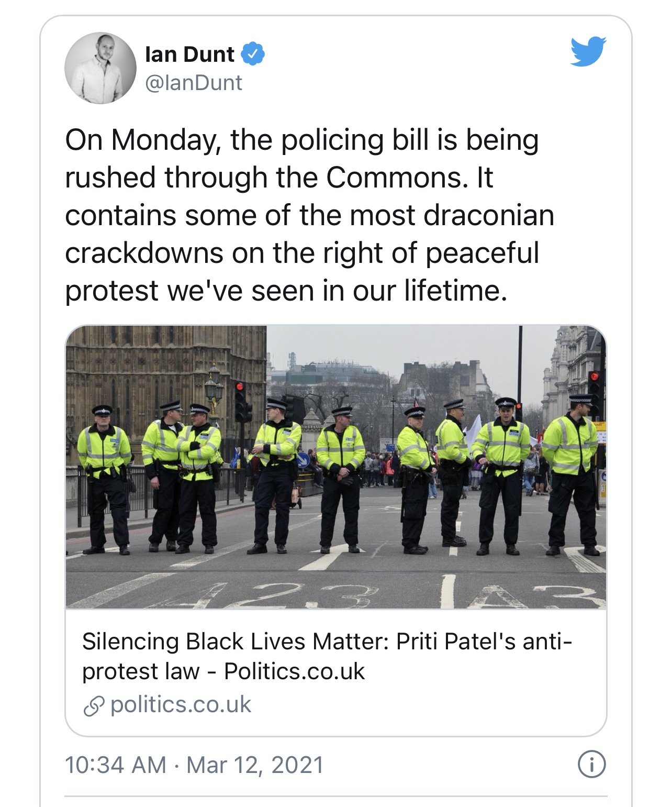Image resolution: width=672 pixels, height=807 pixels.
Task: Visit the politics.co.uk domain link
Action: [181, 705]
